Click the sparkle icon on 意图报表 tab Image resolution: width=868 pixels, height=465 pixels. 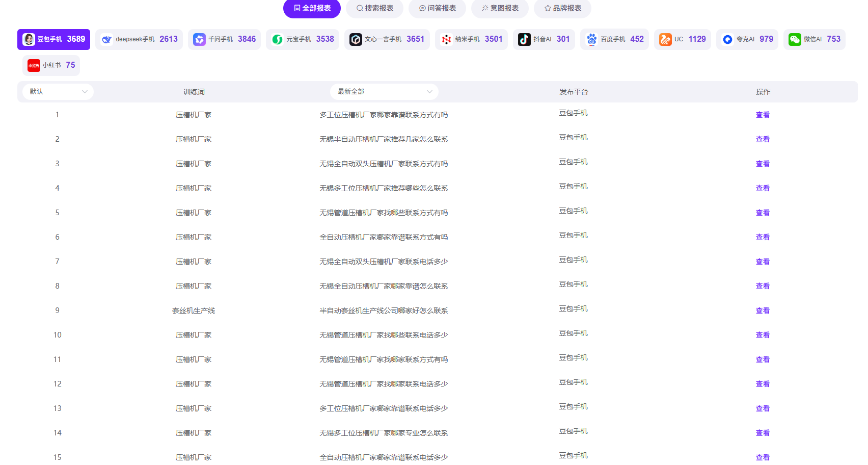click(485, 8)
